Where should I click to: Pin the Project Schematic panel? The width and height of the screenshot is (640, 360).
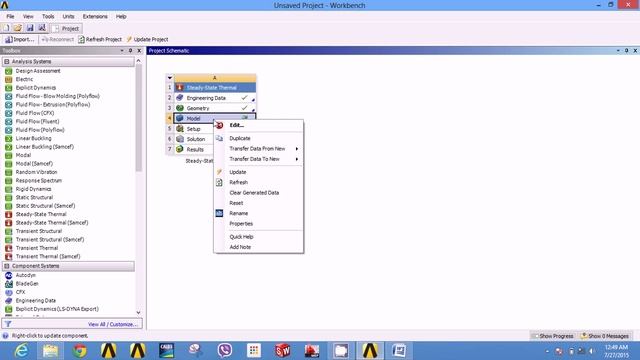(x=627, y=51)
